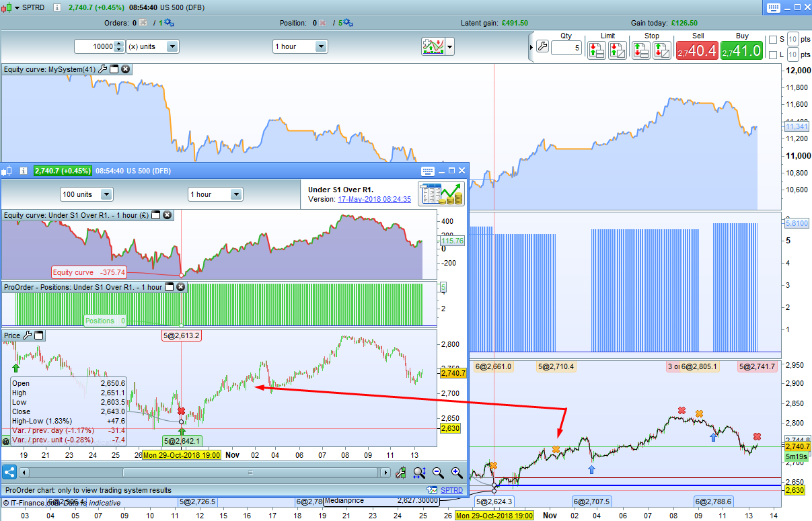Open wrench settings for MySystem(41) equity curve
This screenshot has height=521, width=812.
pyautogui.click(x=103, y=69)
